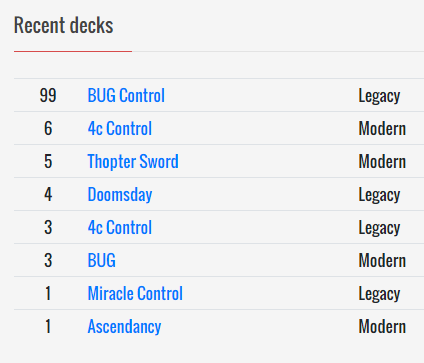Open the Thopter Sword deck link
The height and width of the screenshot is (363, 424).
[x=133, y=161]
